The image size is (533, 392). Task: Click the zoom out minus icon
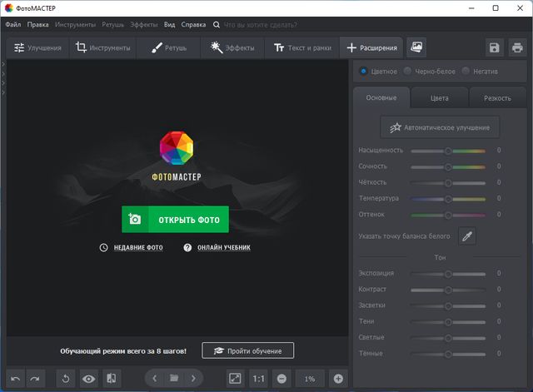pos(281,379)
